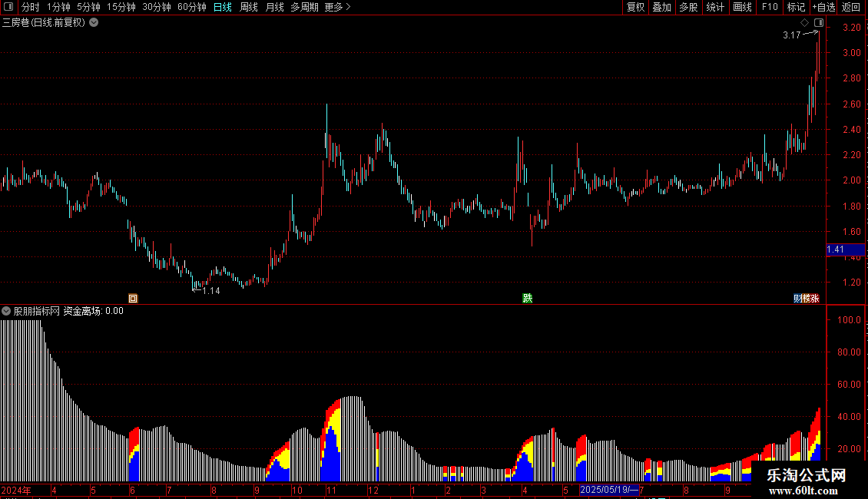Click the 返回 back button

[851, 7]
